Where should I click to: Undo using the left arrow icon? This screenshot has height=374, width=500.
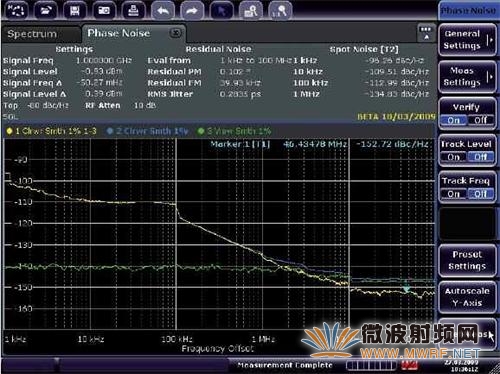point(163,10)
